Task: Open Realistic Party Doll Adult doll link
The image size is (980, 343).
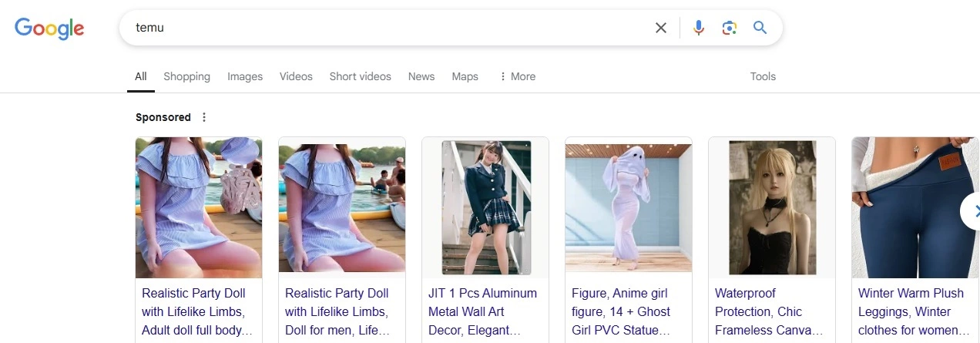Action: (x=197, y=312)
